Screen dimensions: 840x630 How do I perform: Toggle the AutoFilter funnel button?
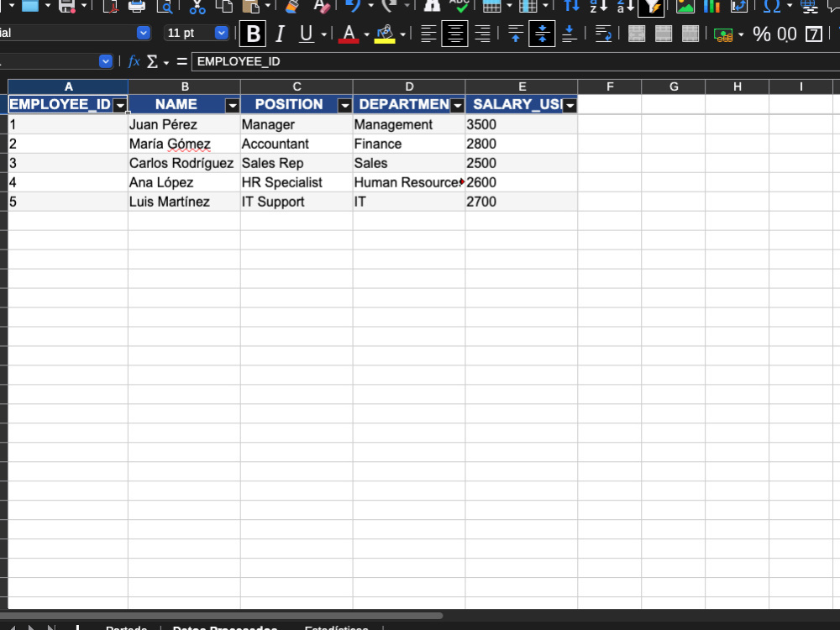click(x=652, y=7)
